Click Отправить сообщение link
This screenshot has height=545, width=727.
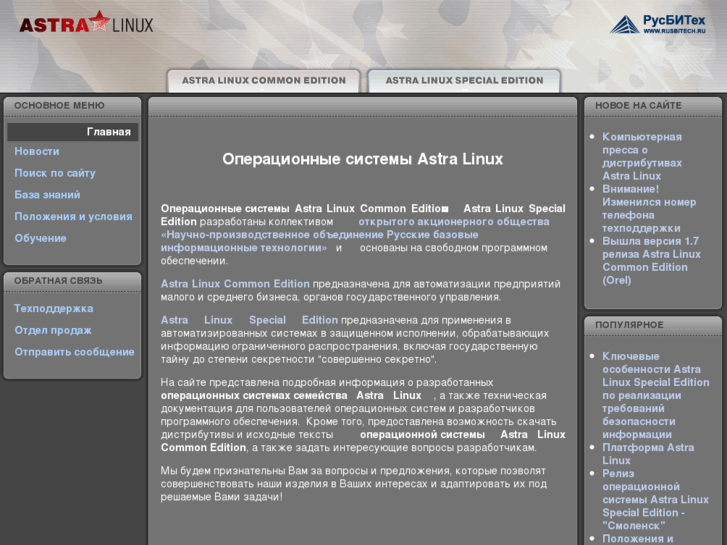pyautogui.click(x=74, y=352)
